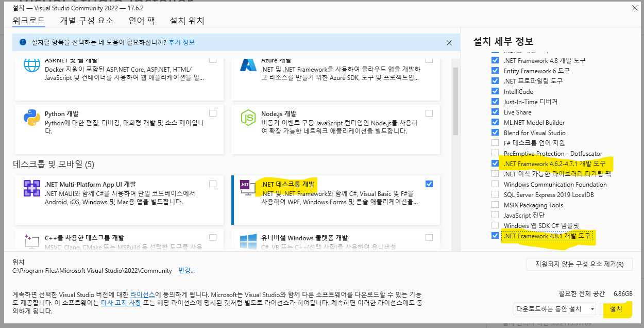The width and height of the screenshot is (644, 328).
Task: Check the Node.js development workload
Action: tap(429, 113)
